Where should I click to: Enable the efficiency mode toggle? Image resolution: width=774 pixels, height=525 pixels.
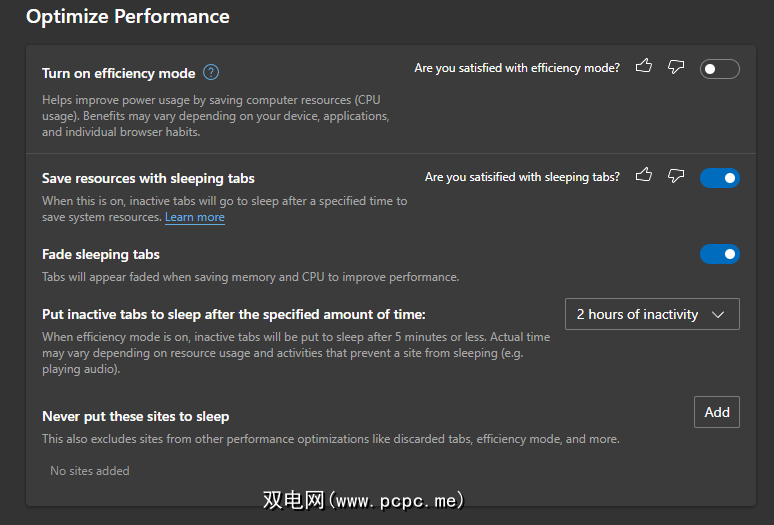(719, 69)
